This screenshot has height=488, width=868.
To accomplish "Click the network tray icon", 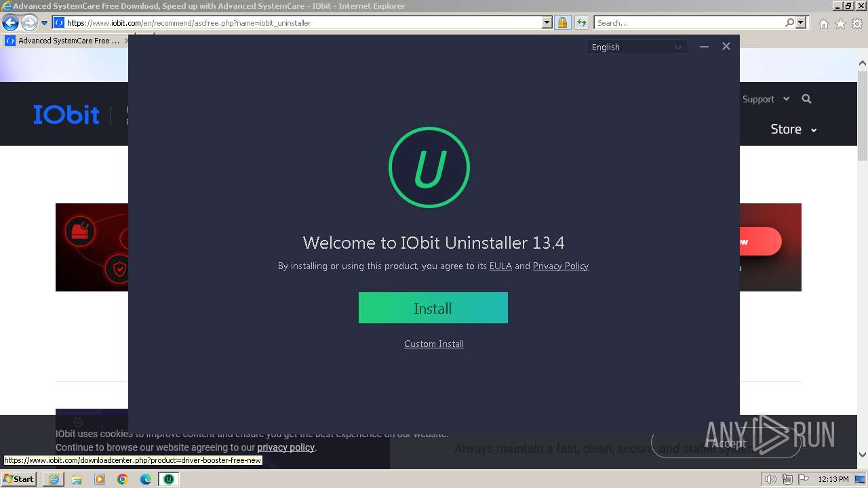I will [787, 479].
